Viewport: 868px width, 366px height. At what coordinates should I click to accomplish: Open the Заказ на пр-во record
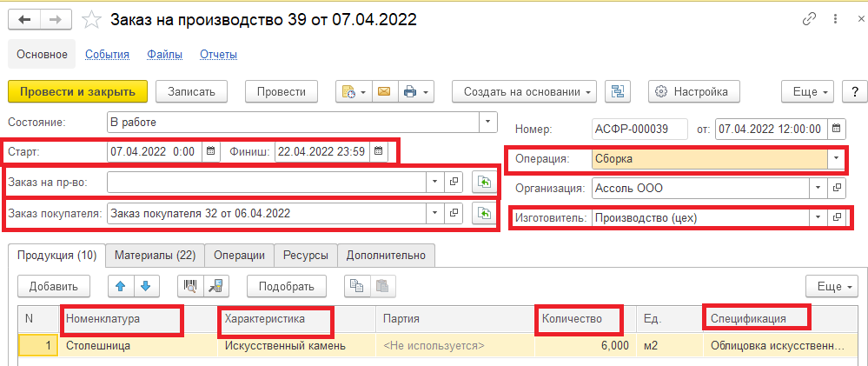(453, 182)
